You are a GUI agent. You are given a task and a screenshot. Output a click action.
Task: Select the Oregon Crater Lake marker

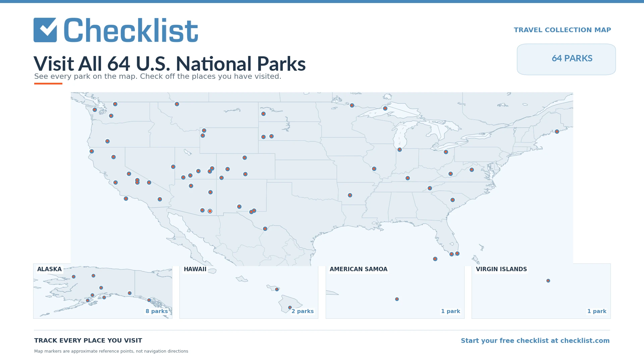(107, 141)
